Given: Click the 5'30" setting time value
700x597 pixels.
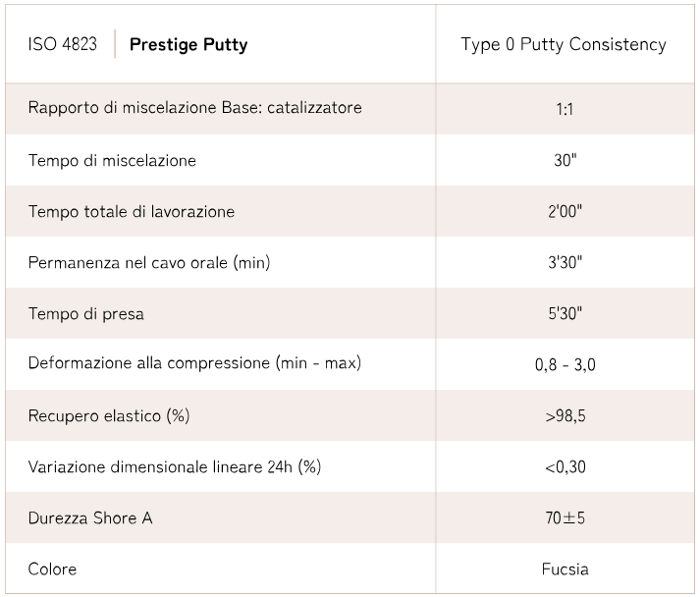Looking at the screenshot, I should pos(565,313).
